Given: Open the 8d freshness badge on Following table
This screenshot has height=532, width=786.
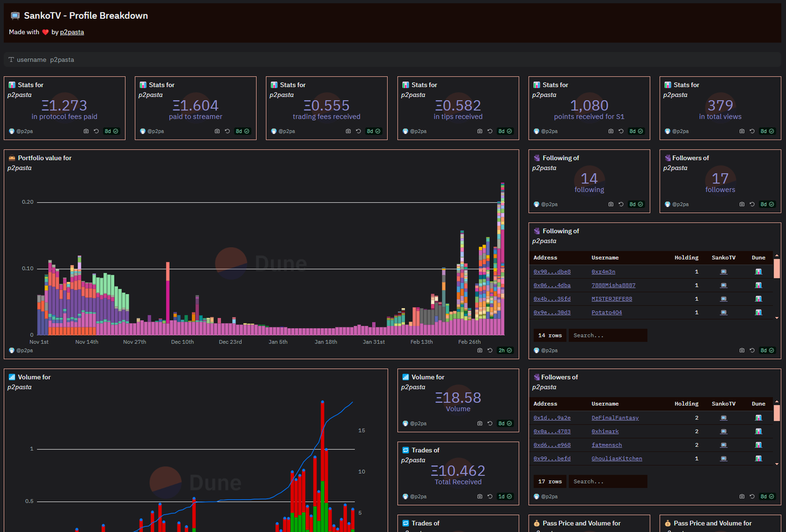Looking at the screenshot, I should [768, 351].
